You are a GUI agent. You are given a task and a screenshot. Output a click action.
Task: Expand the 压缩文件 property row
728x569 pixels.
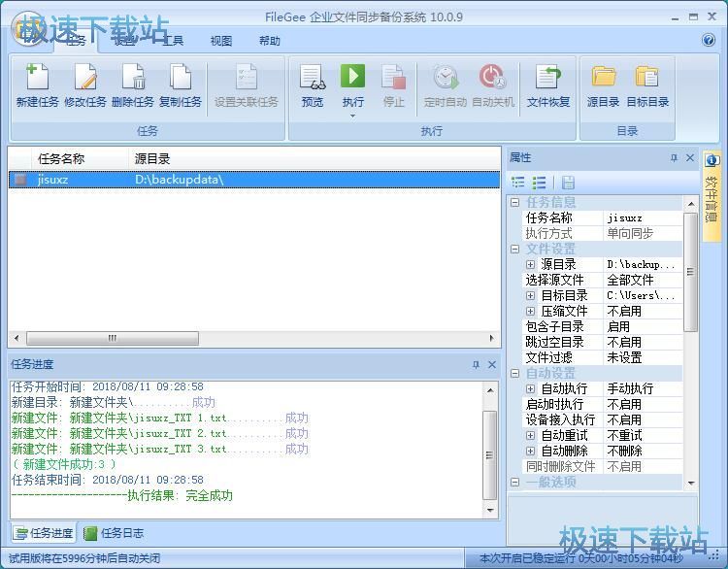530,311
